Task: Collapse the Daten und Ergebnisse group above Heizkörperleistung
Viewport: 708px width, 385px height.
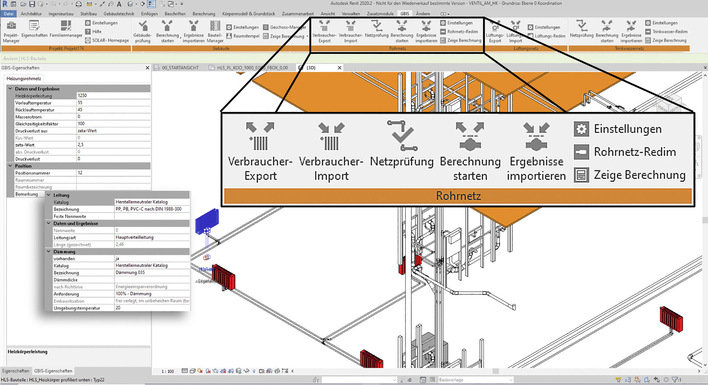Action: click(x=10, y=89)
